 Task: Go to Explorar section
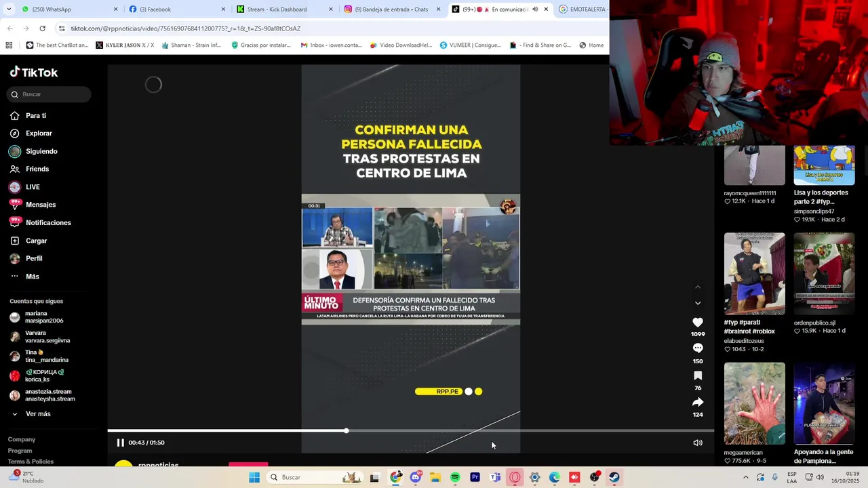pyautogui.click(x=39, y=134)
